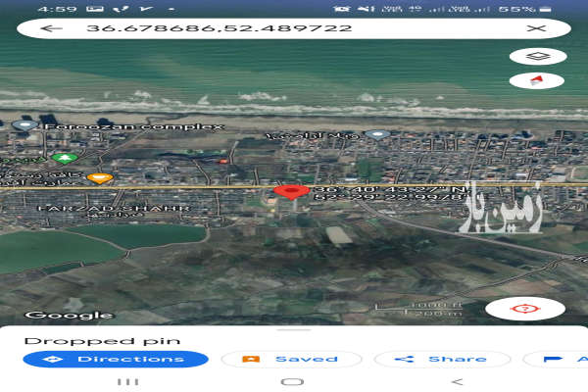Screen dimensions: 588x392
Task: Tap the Android recent apps button
Action: click(x=127, y=381)
